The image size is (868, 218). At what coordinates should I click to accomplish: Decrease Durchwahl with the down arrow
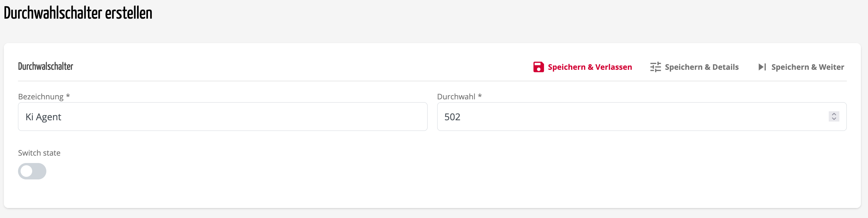point(834,119)
